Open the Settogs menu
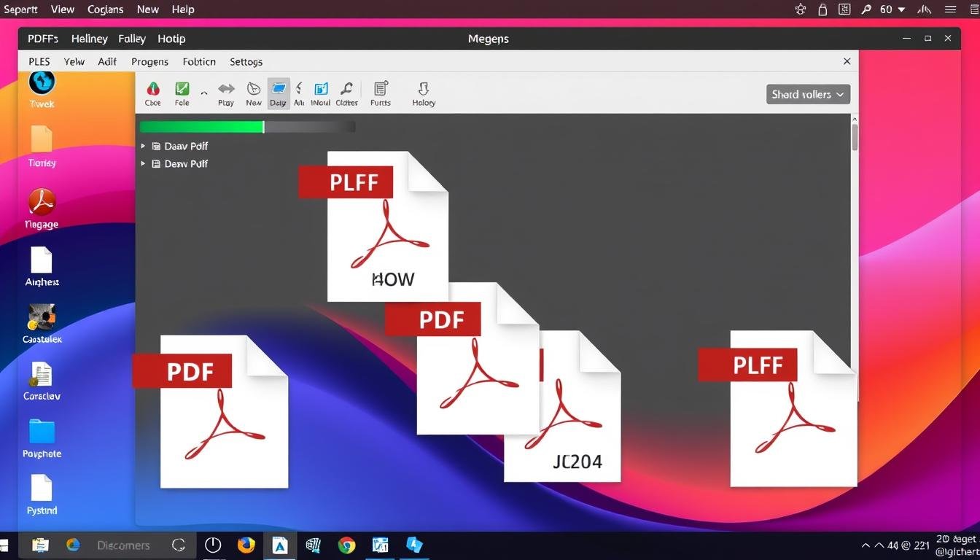Viewport: 980px width, 560px height. point(246,62)
